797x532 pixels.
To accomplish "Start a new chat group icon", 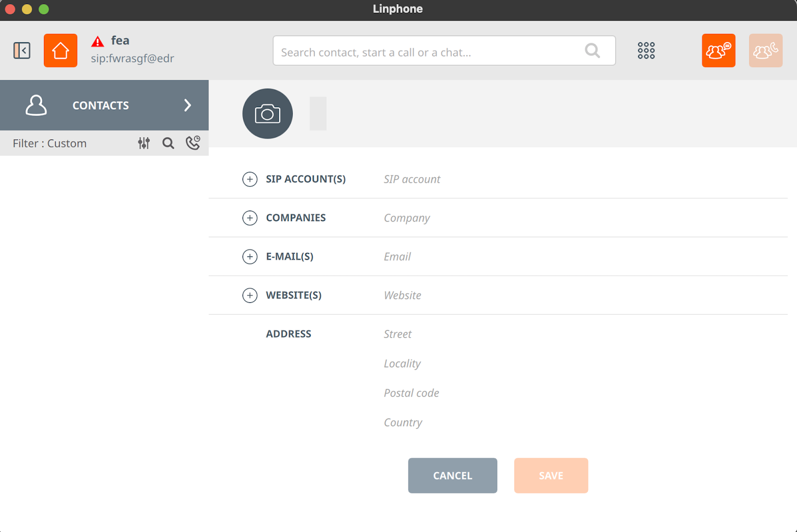I will 718,50.
